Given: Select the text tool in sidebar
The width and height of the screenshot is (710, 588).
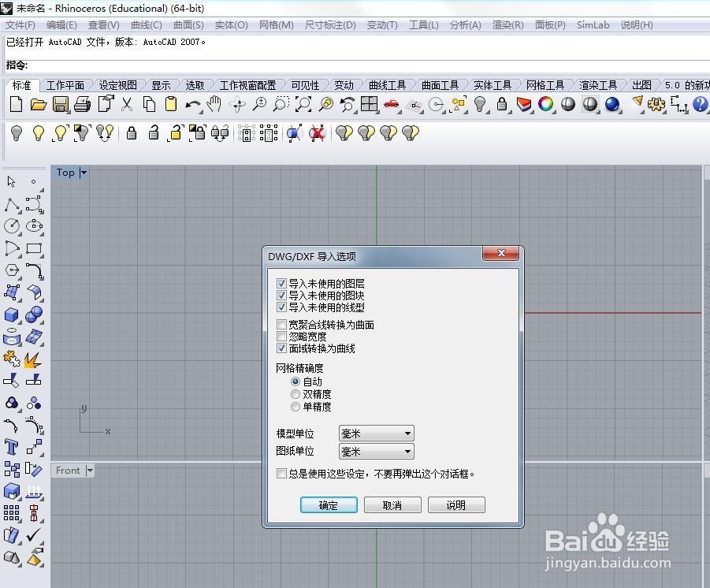Looking at the screenshot, I should click(x=10, y=446).
